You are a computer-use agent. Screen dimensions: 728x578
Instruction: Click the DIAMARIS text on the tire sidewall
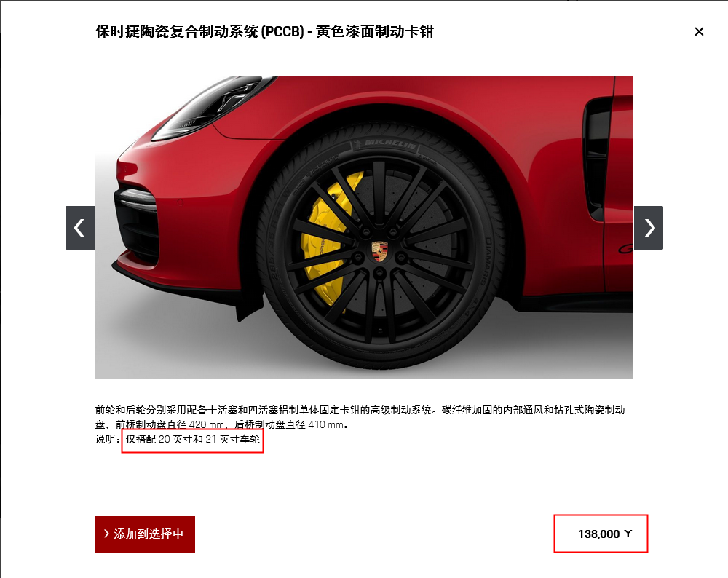pos(486,262)
